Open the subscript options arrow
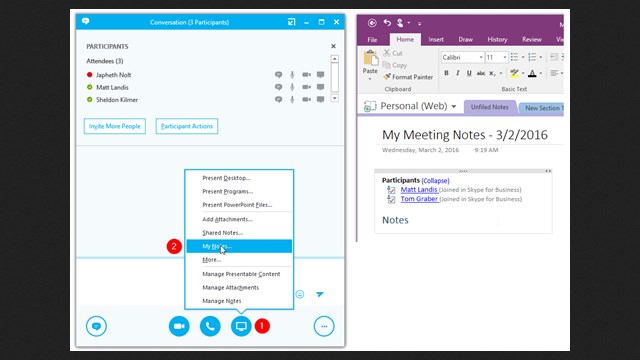Viewport: 640px width, 360px height. pos(501,73)
